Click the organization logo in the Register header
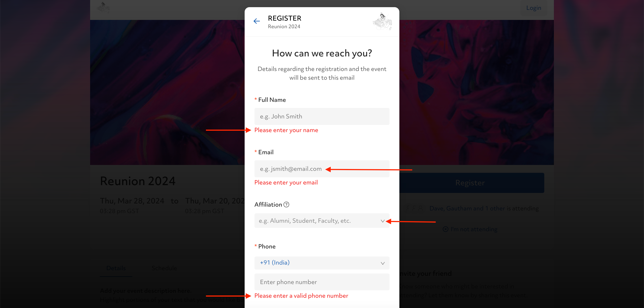This screenshot has height=308, width=644. [x=382, y=21]
